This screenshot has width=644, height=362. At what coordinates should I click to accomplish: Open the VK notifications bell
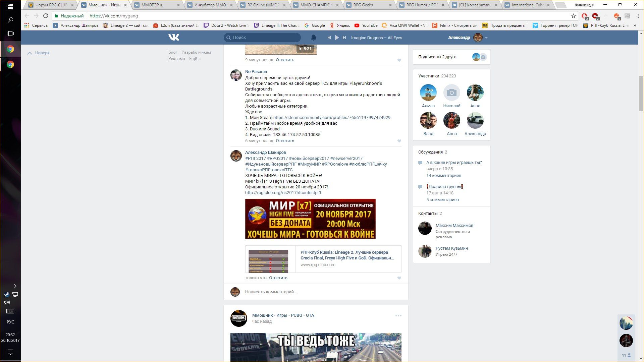coord(313,38)
